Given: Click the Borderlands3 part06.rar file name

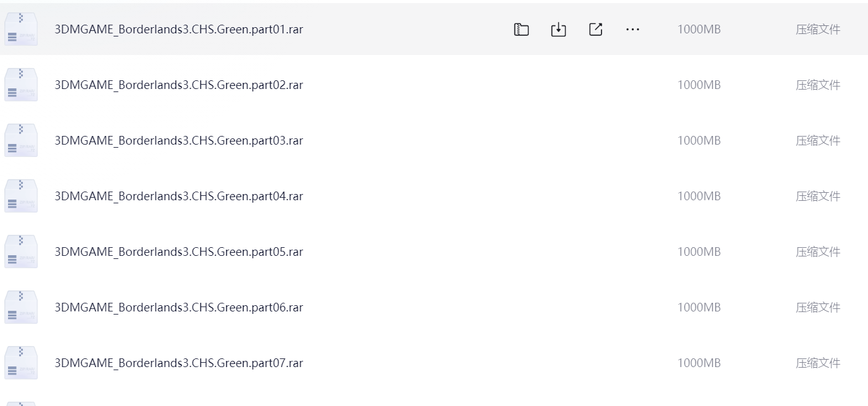Looking at the screenshot, I should [x=179, y=308].
